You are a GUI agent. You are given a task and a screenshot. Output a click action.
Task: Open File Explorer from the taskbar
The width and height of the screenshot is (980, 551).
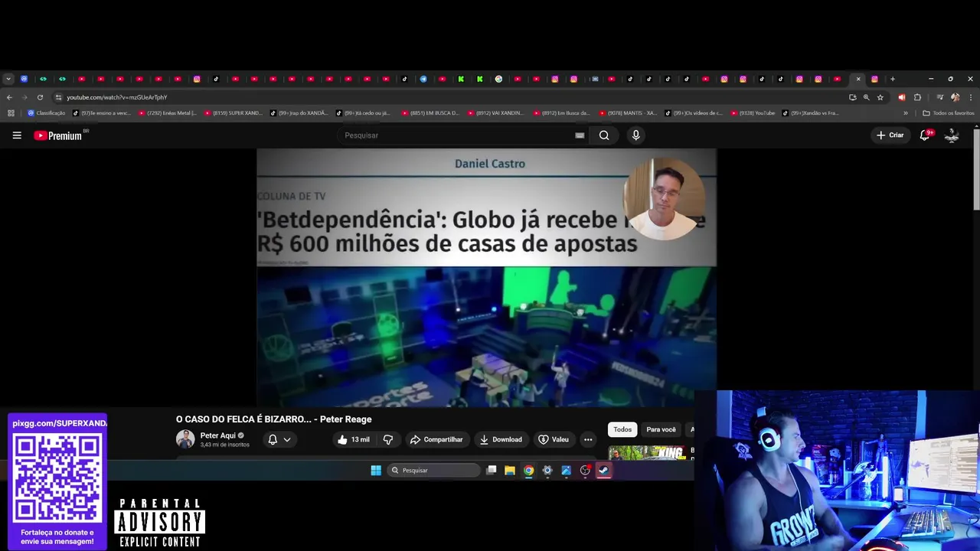pos(510,471)
